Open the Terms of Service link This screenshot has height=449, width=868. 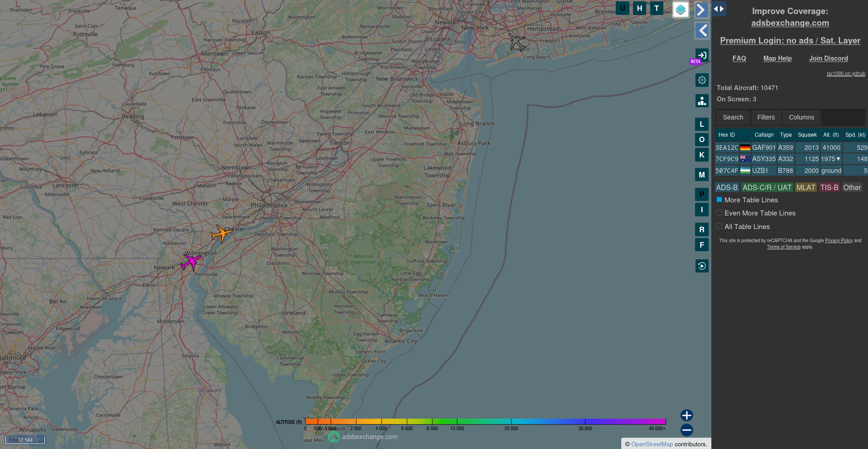tap(783, 247)
